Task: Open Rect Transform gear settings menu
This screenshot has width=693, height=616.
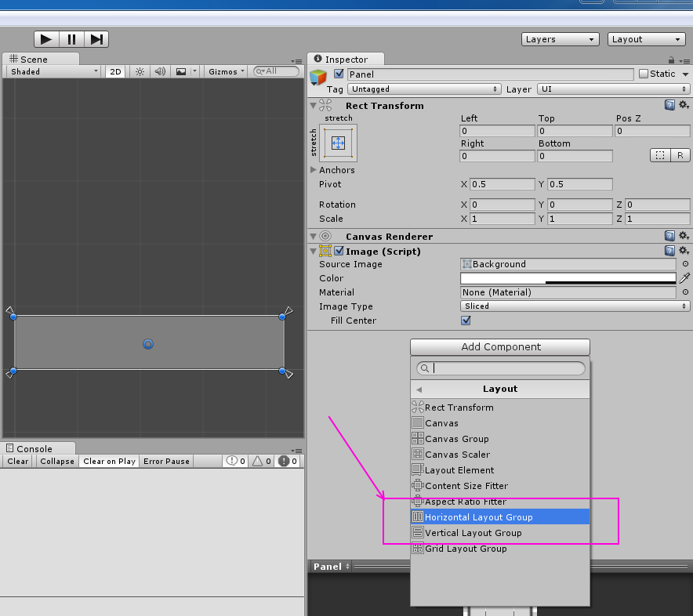Action: pyautogui.click(x=684, y=105)
